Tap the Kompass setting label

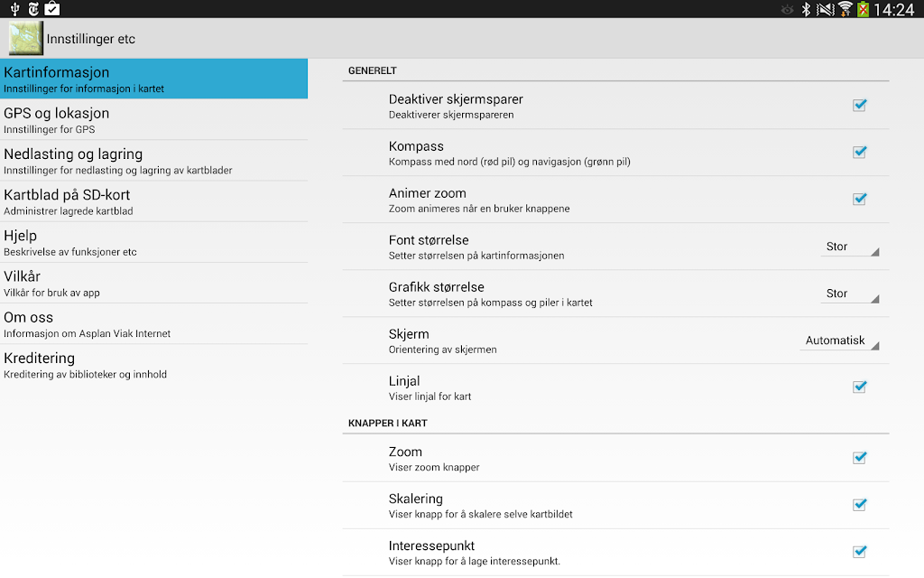416,146
